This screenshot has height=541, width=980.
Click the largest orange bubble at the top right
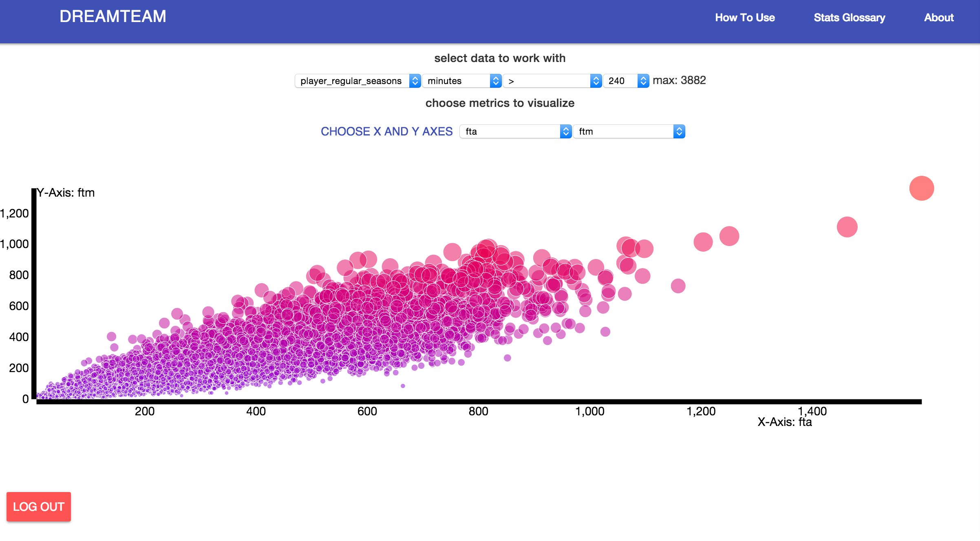[x=921, y=188]
